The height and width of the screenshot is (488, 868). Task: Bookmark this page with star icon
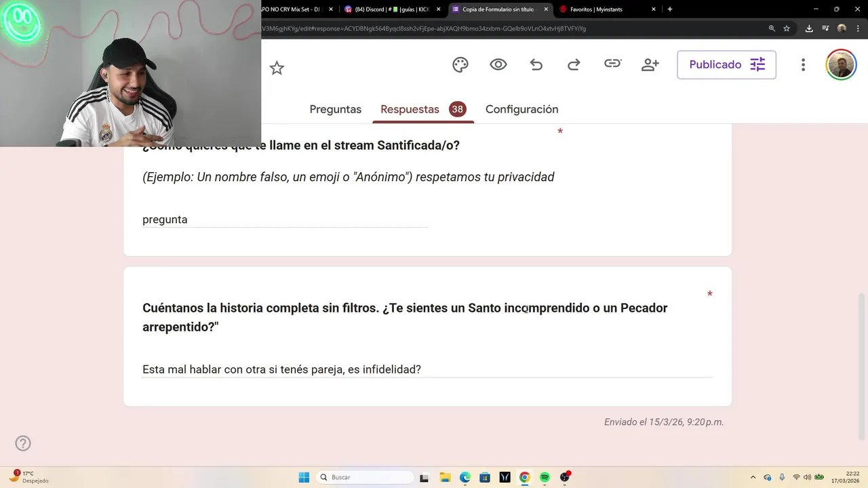[x=787, y=28]
